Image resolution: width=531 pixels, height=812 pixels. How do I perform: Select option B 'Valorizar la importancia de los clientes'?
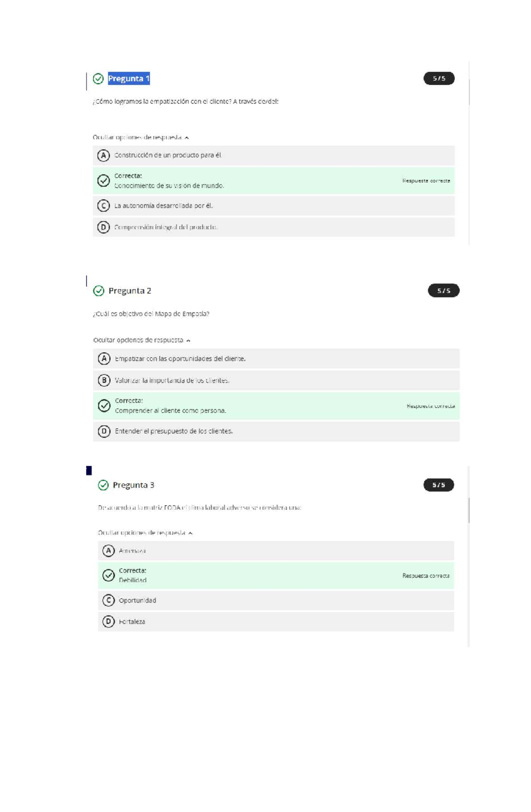point(104,380)
